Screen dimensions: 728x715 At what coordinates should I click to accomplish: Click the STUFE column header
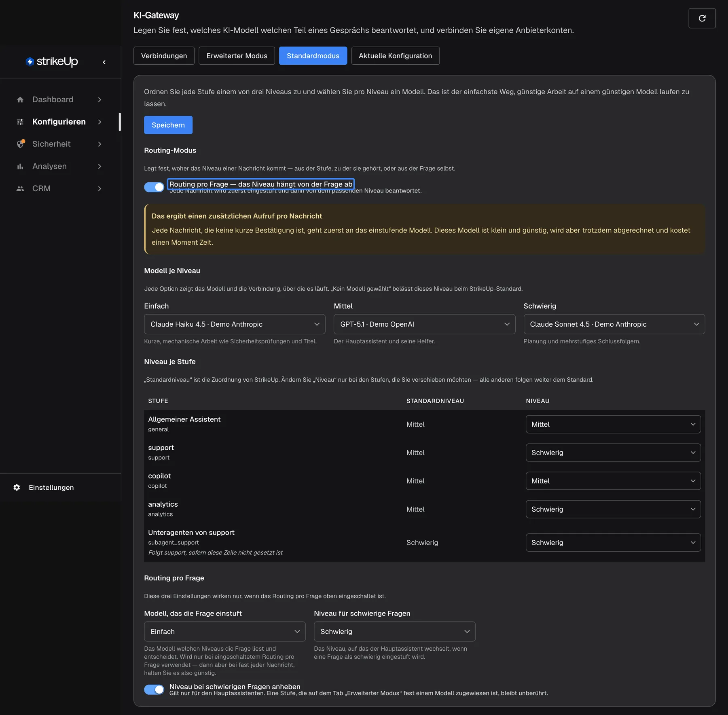[158, 401]
